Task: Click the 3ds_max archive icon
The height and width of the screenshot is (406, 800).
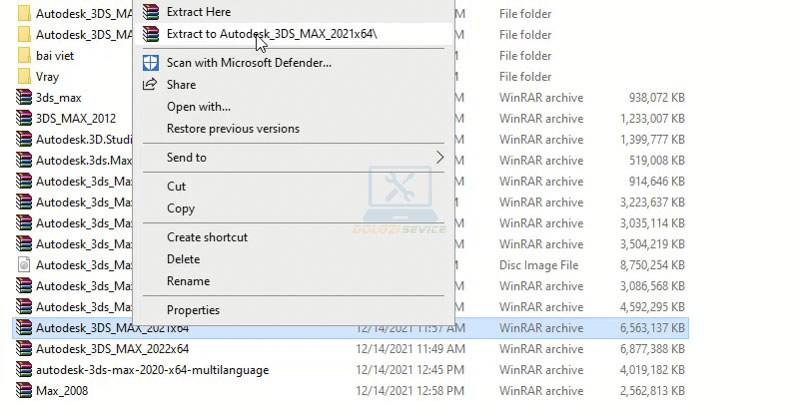Action: [24, 98]
